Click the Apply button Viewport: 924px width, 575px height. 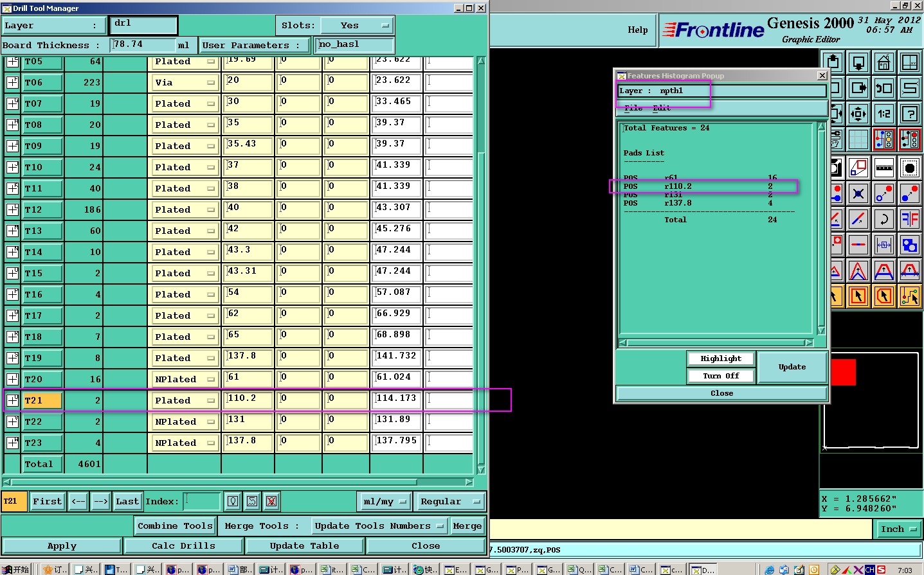point(62,545)
